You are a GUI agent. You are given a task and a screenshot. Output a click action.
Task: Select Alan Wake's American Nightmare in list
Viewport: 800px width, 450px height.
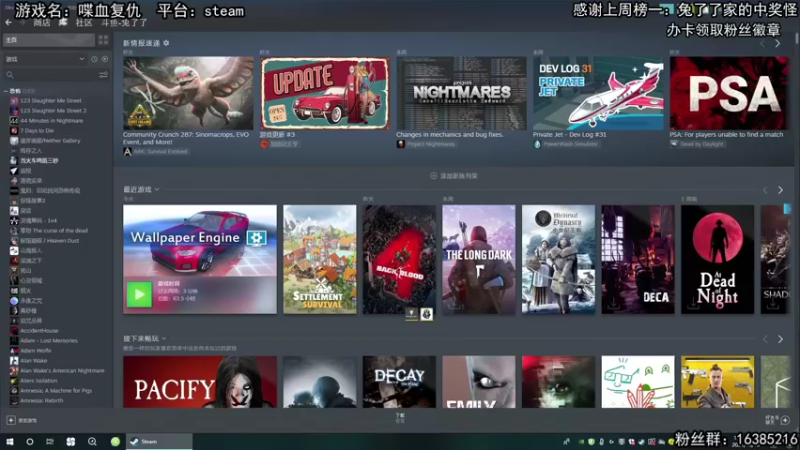[62, 371]
